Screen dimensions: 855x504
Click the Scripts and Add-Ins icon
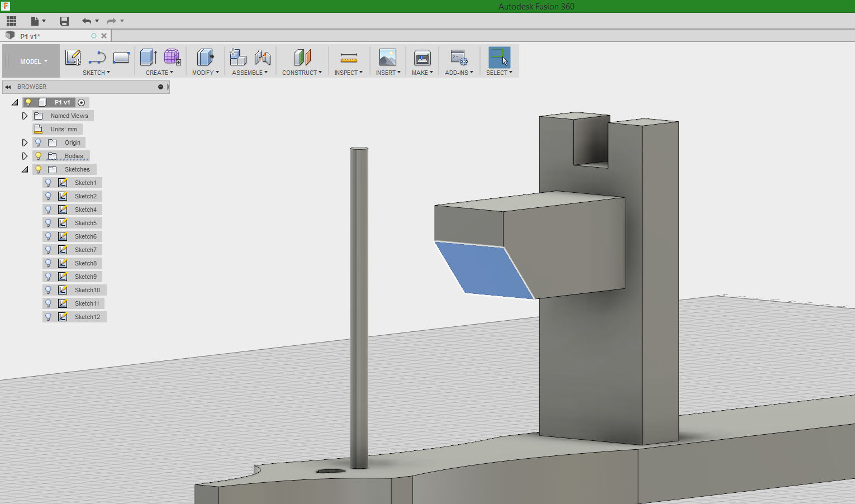pos(459,57)
